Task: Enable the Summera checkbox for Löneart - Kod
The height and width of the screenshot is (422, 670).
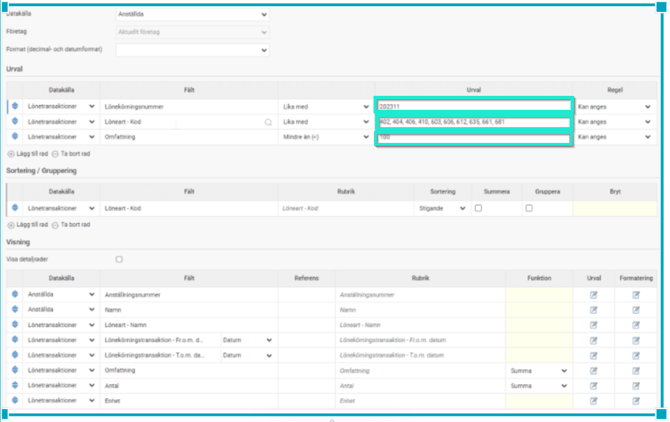Action: pyautogui.click(x=478, y=208)
